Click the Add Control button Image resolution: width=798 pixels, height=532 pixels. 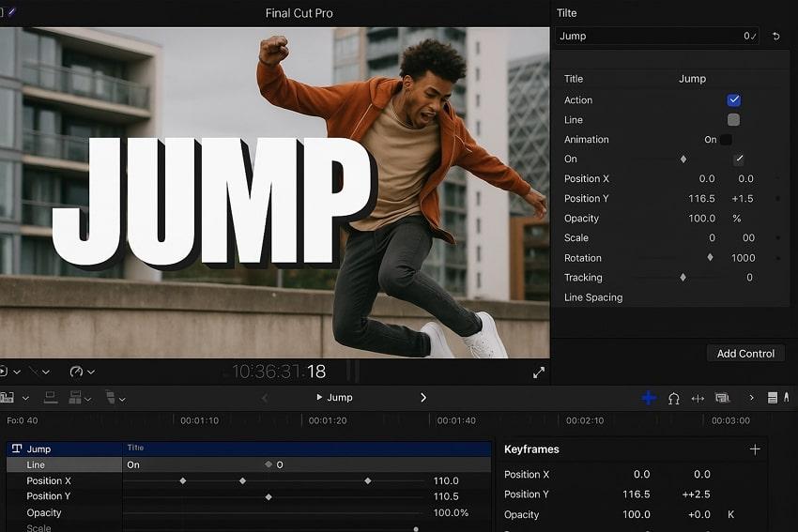(x=745, y=354)
